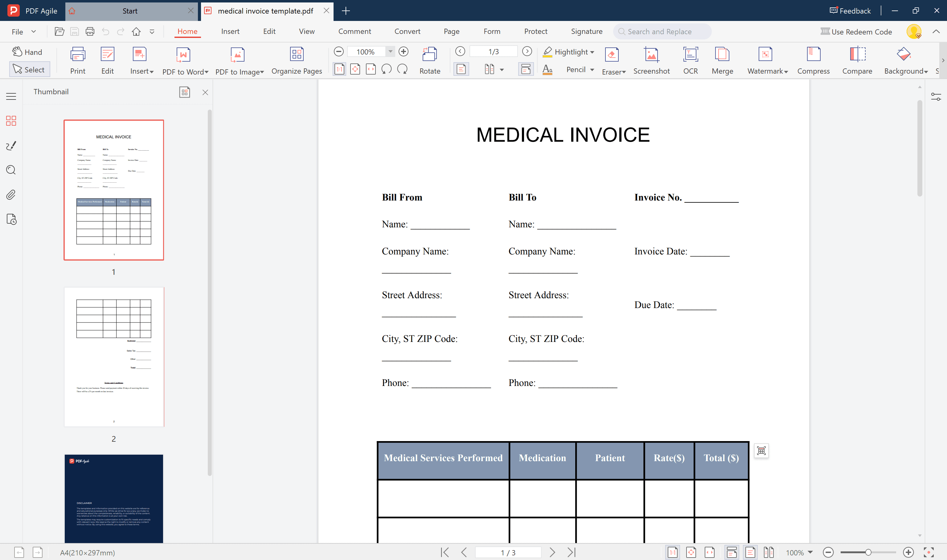Switch to the Comment ribbon tab

coord(354,31)
